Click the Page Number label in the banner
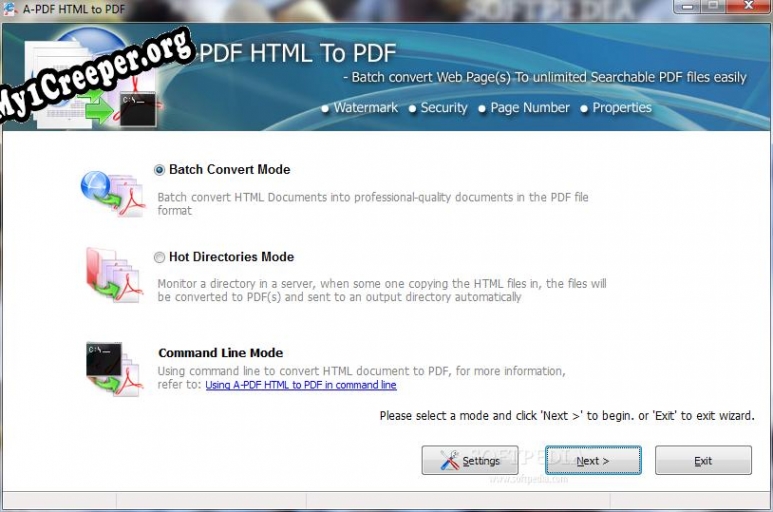This screenshot has width=773, height=512. [x=531, y=108]
